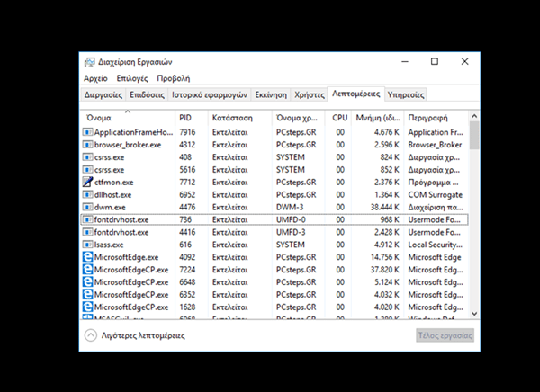Select the MicrosoftEdge.exe process name
Image resolution: width=540 pixels, height=392 pixels.
[x=126, y=257]
